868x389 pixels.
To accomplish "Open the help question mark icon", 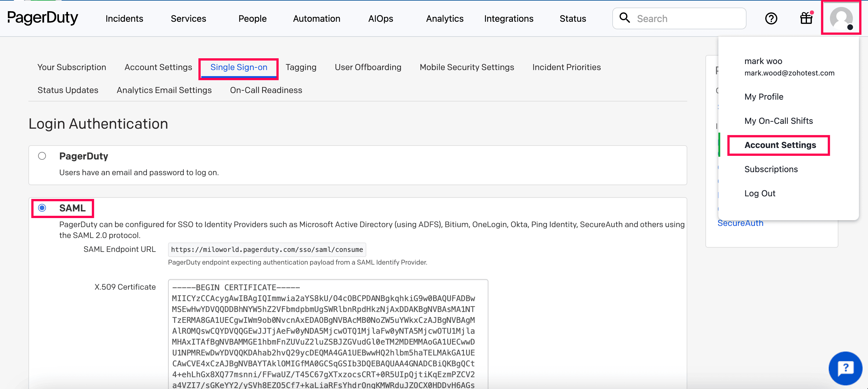I will [x=771, y=18].
